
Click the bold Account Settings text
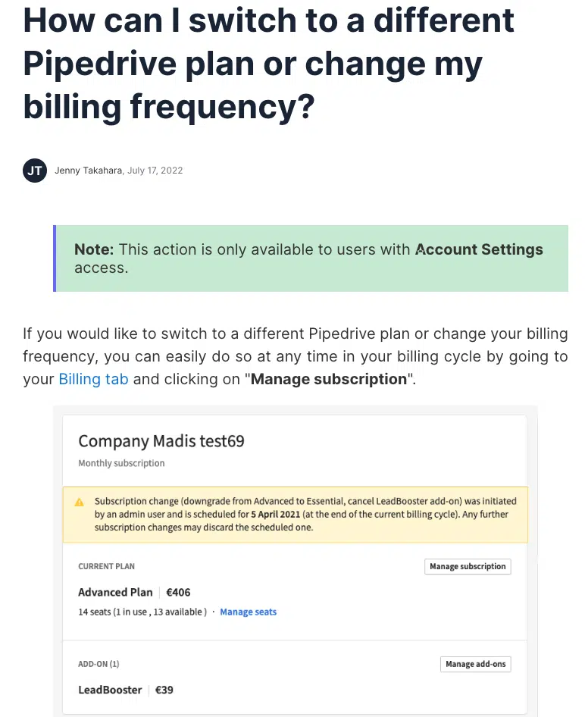coord(480,249)
